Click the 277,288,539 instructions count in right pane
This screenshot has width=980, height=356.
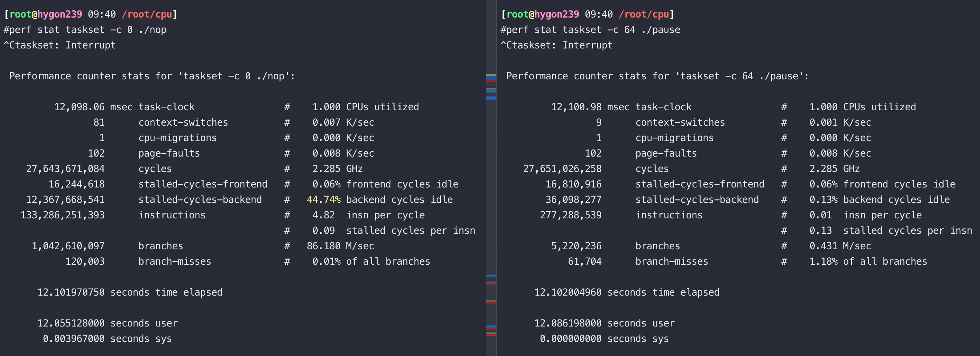coord(571,215)
